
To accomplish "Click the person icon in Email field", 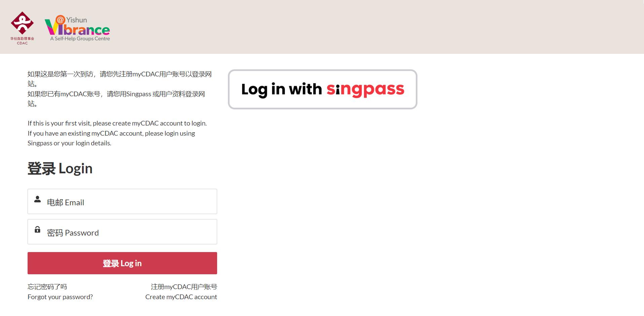I will coord(38,199).
